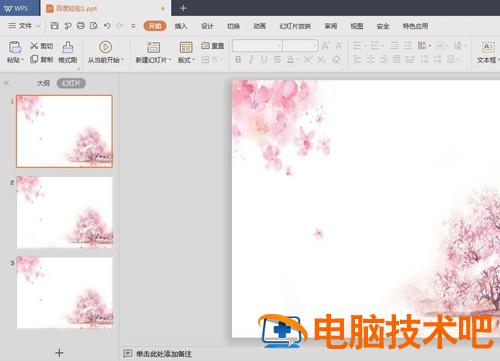Image resolution: width=500 pixels, height=361 pixels.
Task: Decrease font size with the smaller A icon
Action: 339,46
